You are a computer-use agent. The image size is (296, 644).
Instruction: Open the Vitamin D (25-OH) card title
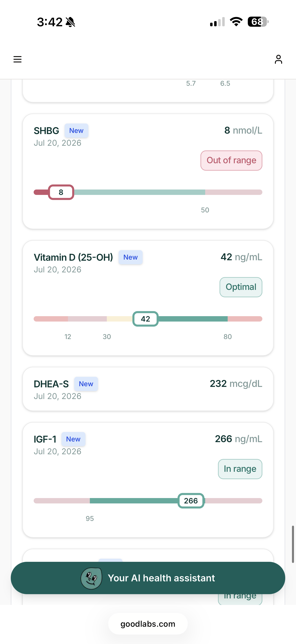tap(73, 258)
